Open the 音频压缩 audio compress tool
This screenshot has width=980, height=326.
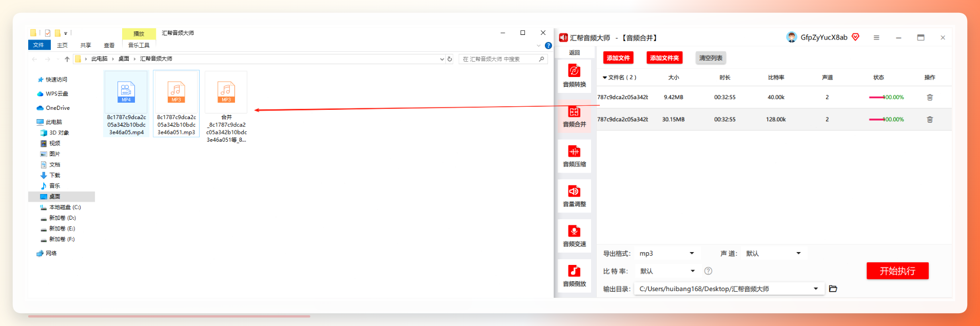574,156
